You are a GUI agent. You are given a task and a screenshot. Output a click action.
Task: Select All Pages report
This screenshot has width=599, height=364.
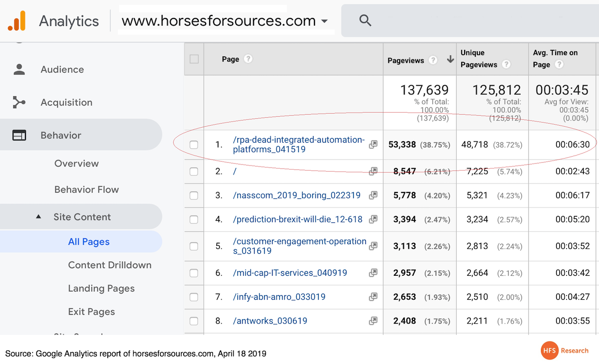pyautogui.click(x=89, y=242)
